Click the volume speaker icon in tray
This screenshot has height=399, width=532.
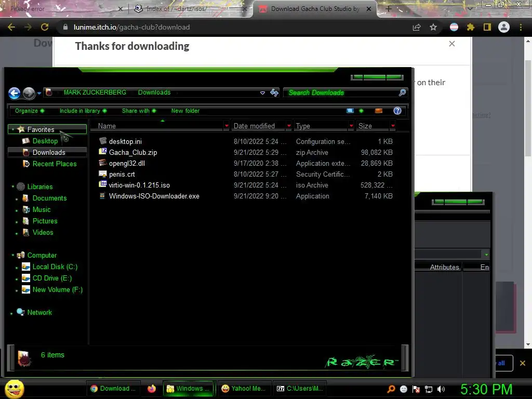point(441,389)
